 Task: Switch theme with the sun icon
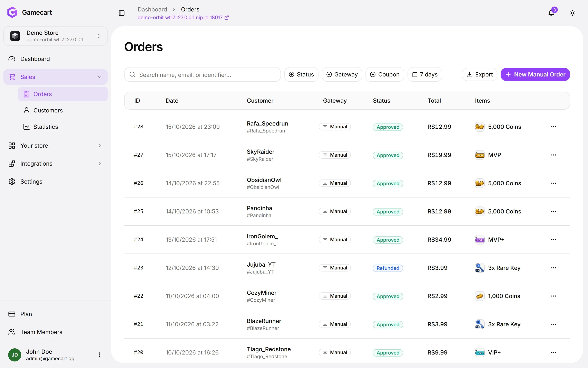(x=572, y=13)
